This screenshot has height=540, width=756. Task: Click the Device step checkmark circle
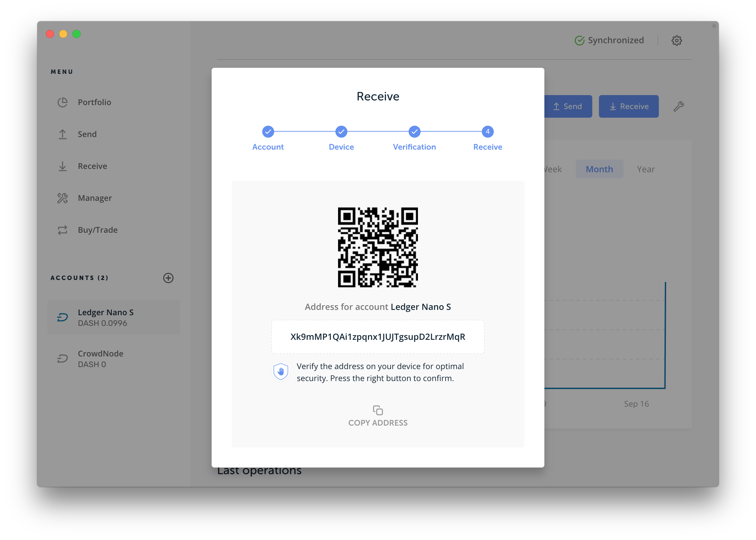[x=341, y=132]
